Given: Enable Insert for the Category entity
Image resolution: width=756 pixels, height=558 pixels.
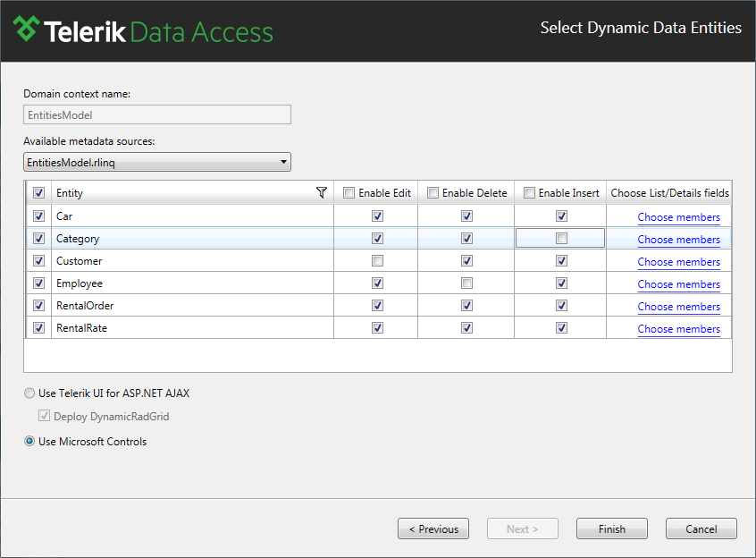Looking at the screenshot, I should click(x=562, y=238).
